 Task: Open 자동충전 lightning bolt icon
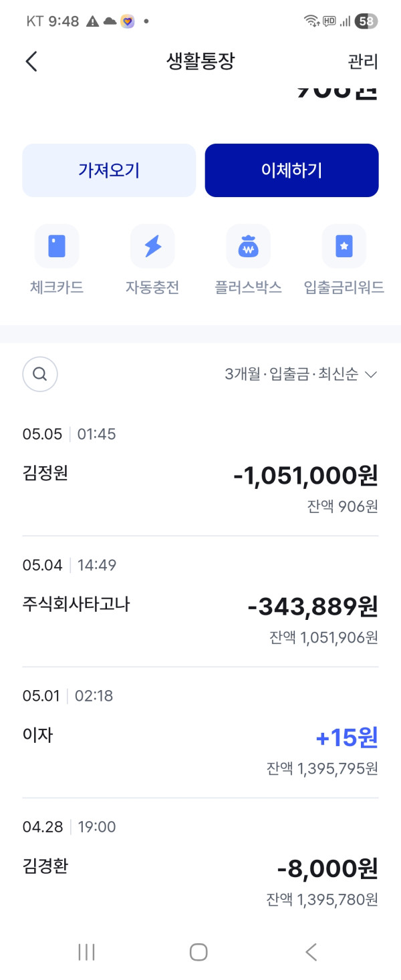(x=152, y=246)
